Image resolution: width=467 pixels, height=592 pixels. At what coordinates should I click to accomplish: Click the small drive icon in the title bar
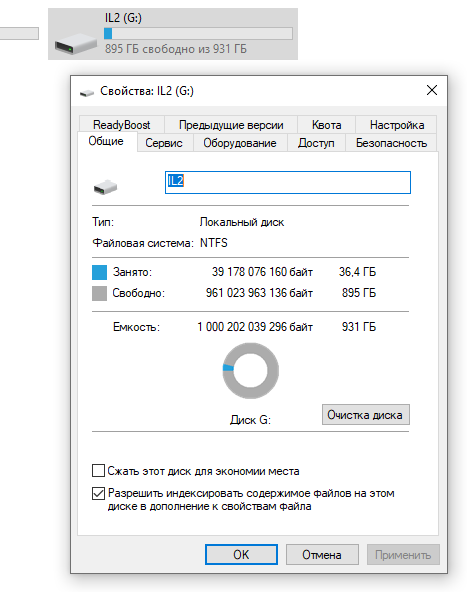[87, 92]
